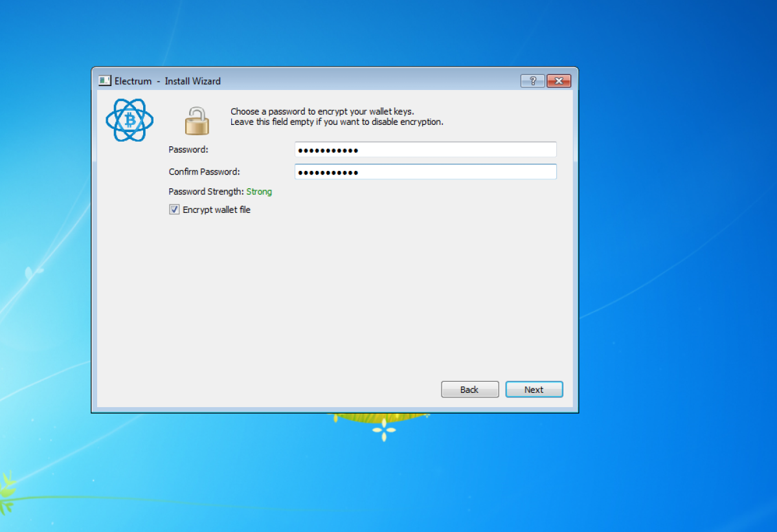This screenshot has height=532, width=777.
Task: Click the "Confirm Password:" field label
Action: coord(204,172)
